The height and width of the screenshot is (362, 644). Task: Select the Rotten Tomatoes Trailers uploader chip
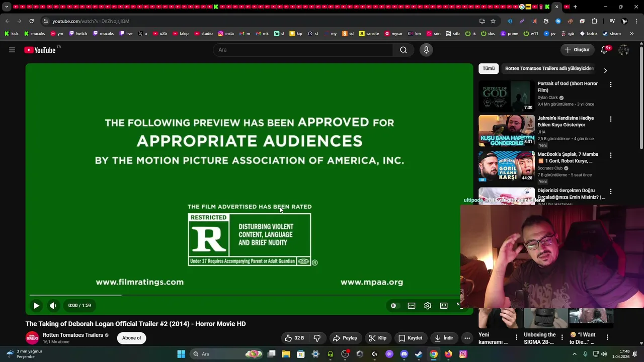[x=549, y=68]
